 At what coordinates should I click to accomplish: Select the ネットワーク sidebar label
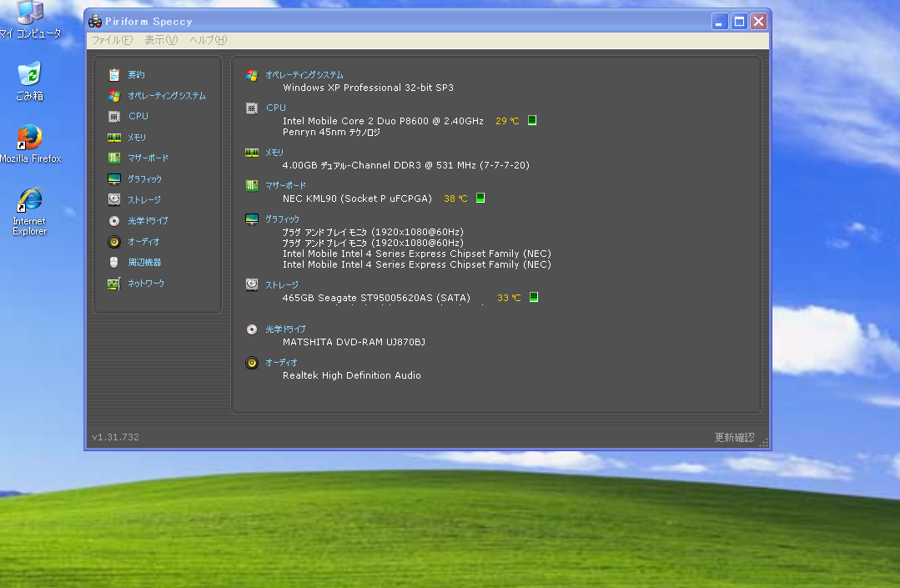click(146, 284)
